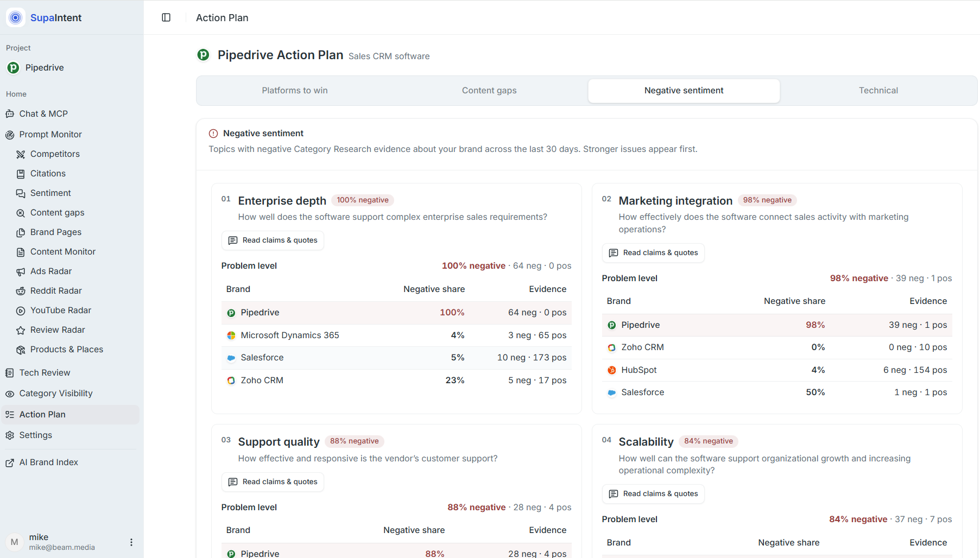
Task: Click the Brand Pages icon
Action: 21,232
